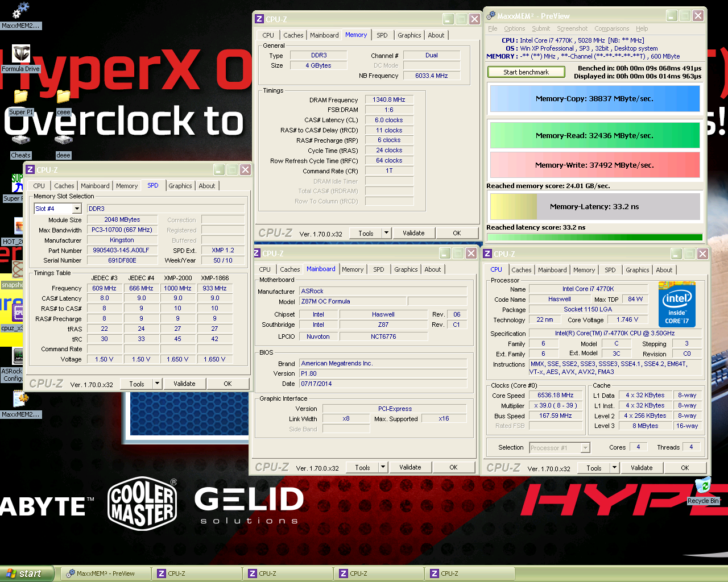Click Validate in CPU-Z CPU window
This screenshot has width=728, height=582.
[642, 468]
